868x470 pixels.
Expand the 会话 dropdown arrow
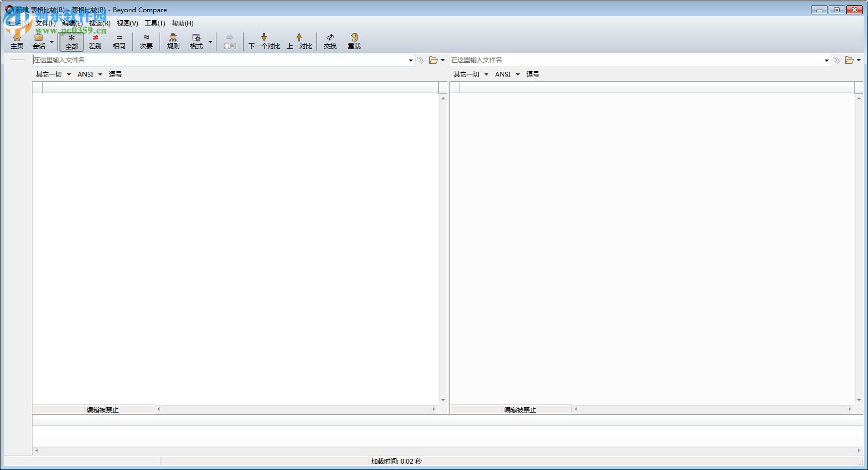click(x=52, y=41)
